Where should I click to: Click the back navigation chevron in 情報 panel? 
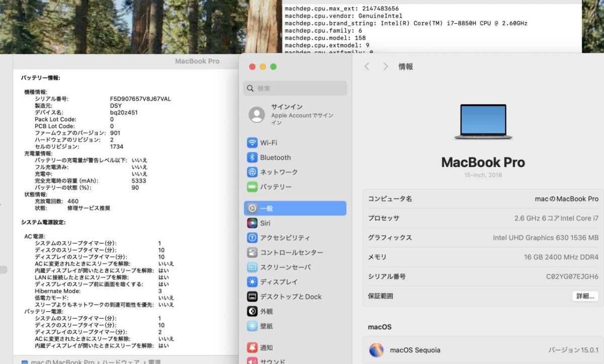pyautogui.click(x=367, y=66)
